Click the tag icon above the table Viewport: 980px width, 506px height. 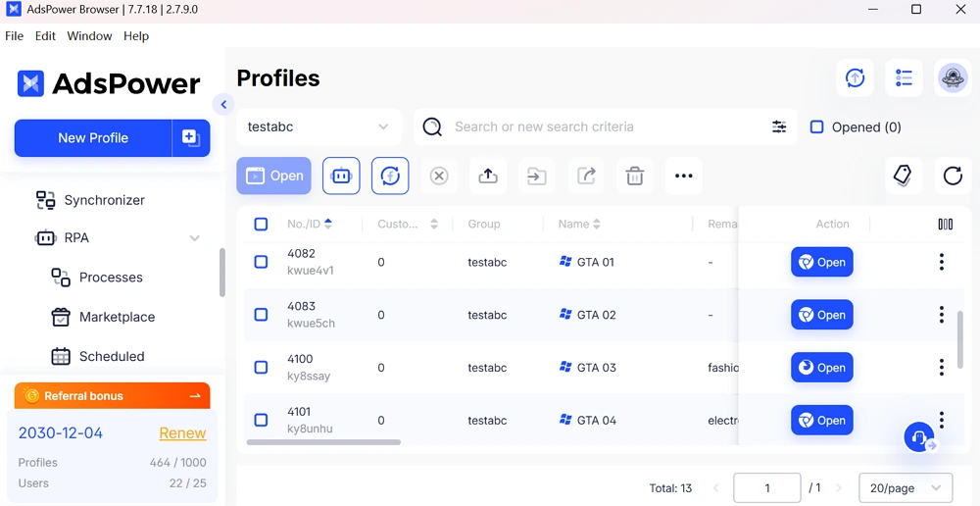903,177
